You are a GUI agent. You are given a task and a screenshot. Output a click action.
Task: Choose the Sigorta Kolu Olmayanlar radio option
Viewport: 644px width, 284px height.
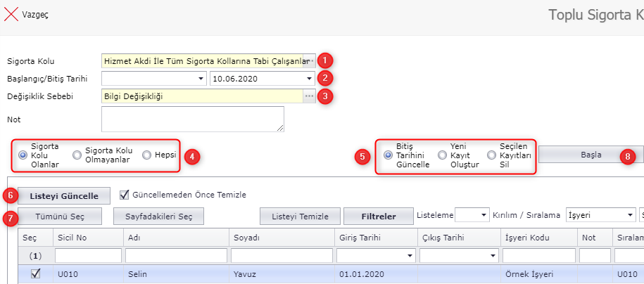pyautogui.click(x=77, y=155)
